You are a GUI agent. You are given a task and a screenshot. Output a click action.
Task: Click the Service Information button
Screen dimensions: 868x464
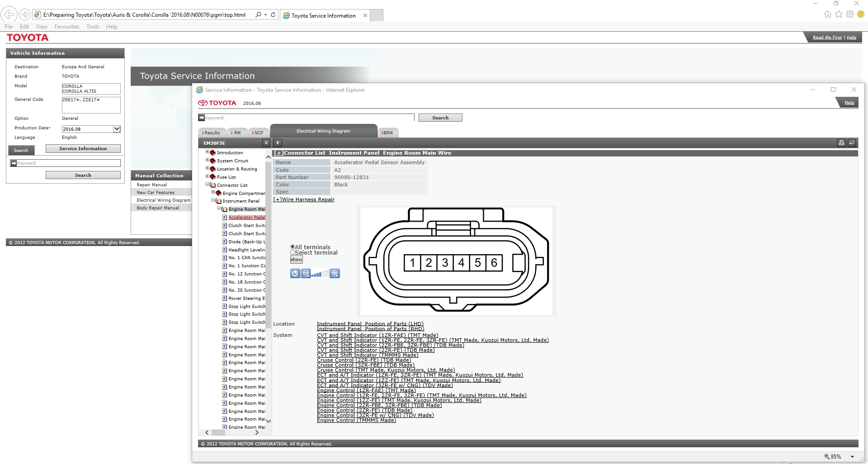[83, 149]
